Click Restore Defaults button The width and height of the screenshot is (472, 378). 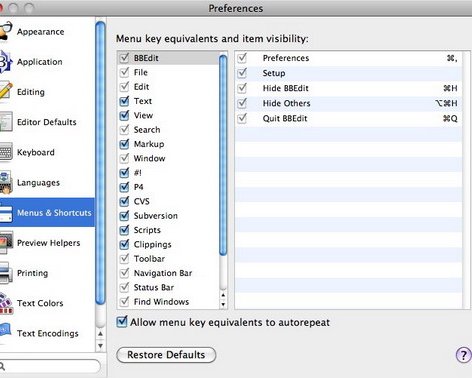point(166,355)
